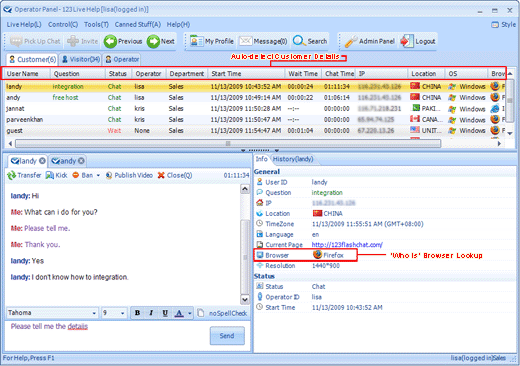Sort by Wait Time column header
This screenshot has width=520, height=366.
303,74
